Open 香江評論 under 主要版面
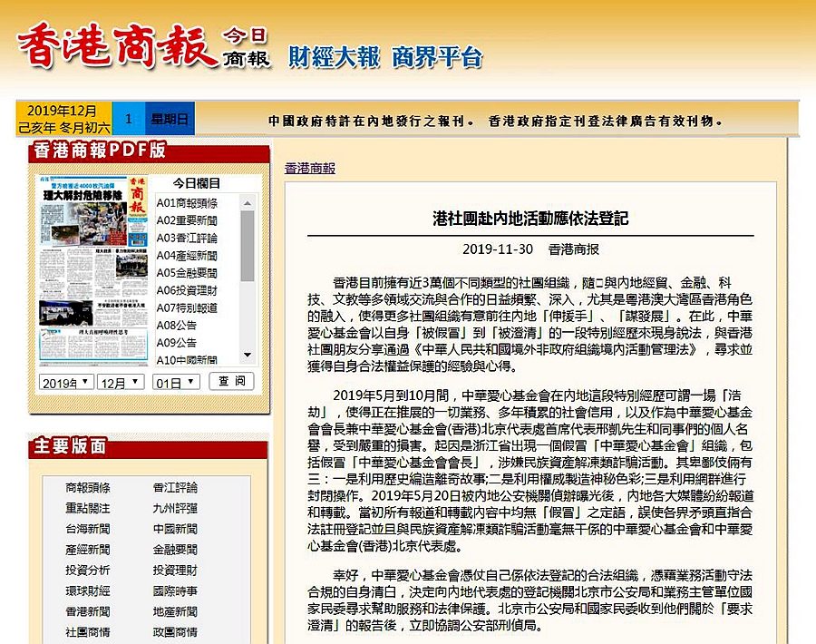Viewport: 816px width, 644px height. [x=175, y=488]
